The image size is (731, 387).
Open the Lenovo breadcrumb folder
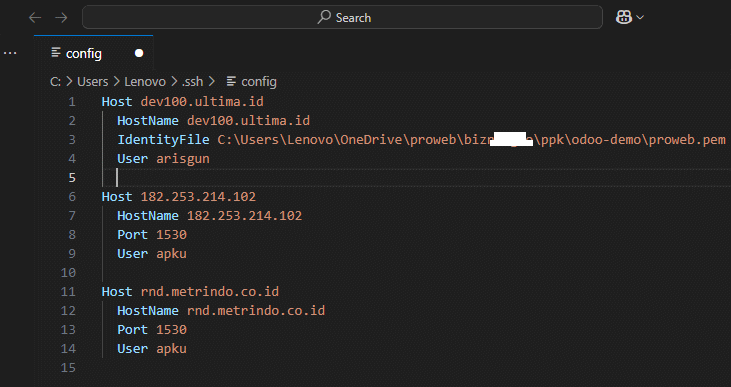point(145,82)
